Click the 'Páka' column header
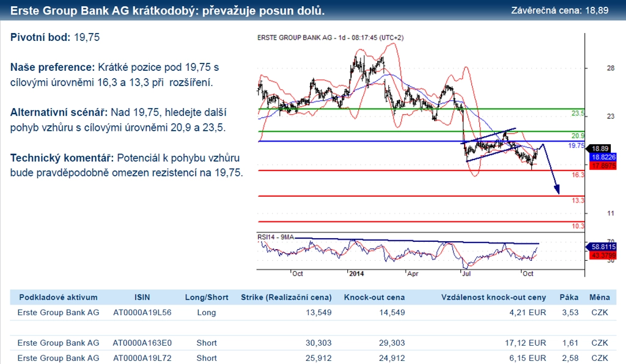Viewport: 626px width, 364px height. [569, 297]
